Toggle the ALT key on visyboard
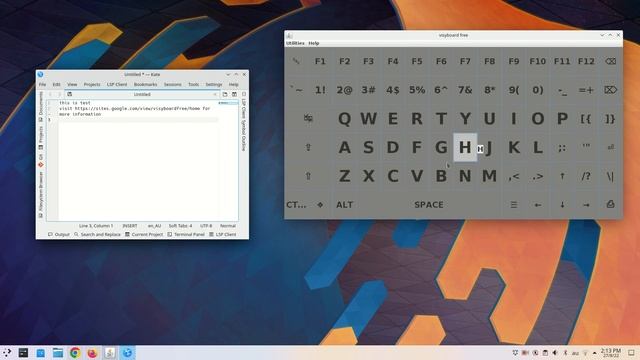The width and height of the screenshot is (640, 360). tap(344, 204)
